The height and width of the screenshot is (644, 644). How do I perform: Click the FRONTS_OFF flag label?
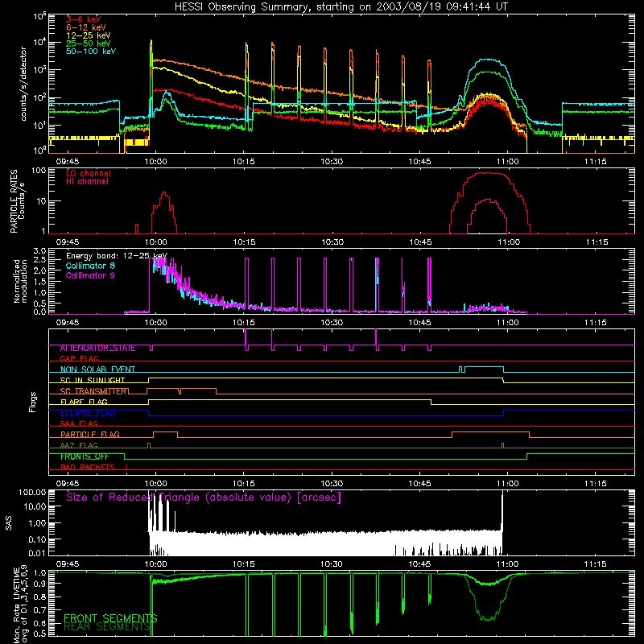point(85,456)
